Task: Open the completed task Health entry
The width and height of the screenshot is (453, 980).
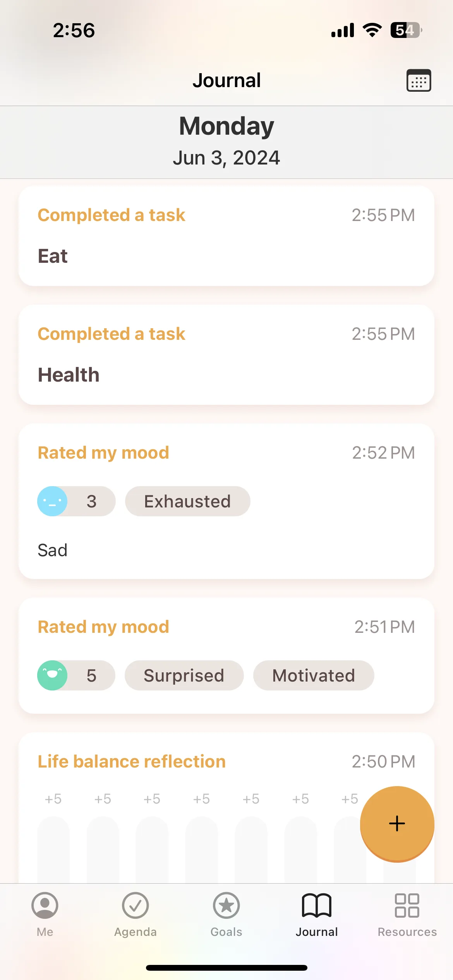Action: click(226, 355)
